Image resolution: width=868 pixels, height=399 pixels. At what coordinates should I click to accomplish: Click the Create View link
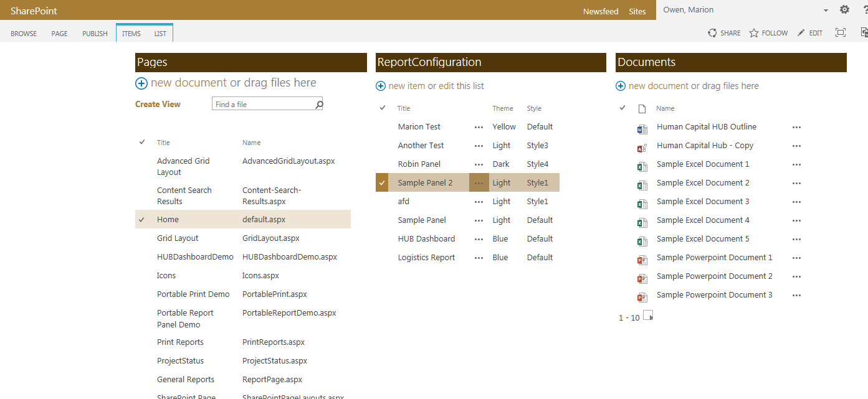click(x=157, y=103)
